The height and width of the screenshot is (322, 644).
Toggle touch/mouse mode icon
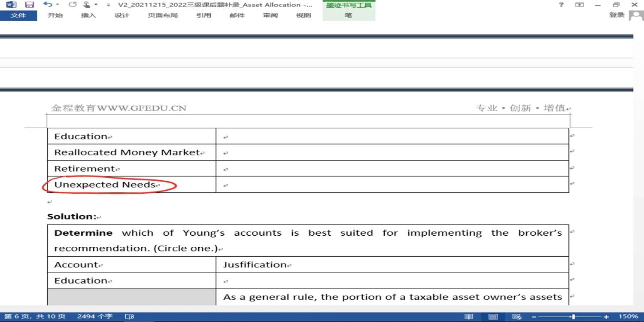[87, 5]
